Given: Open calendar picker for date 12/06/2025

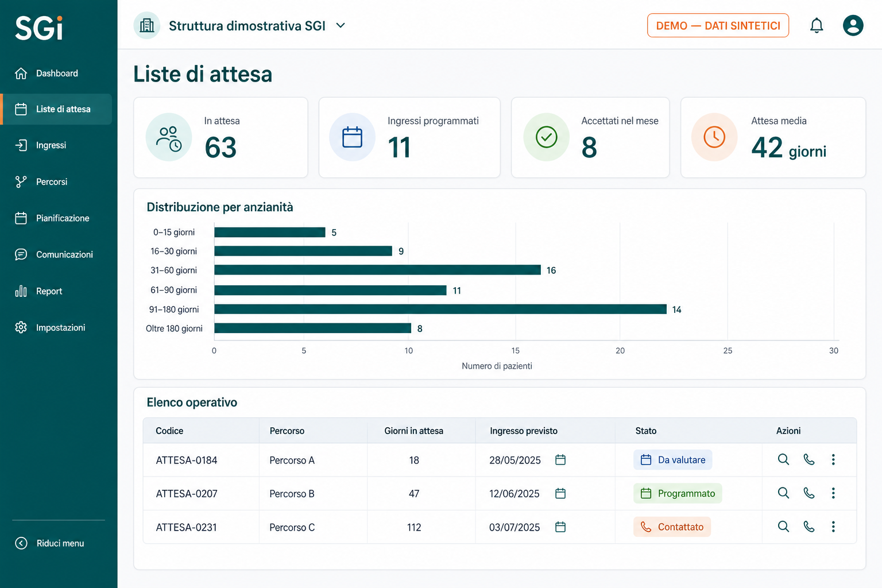Looking at the screenshot, I should pos(560,493).
